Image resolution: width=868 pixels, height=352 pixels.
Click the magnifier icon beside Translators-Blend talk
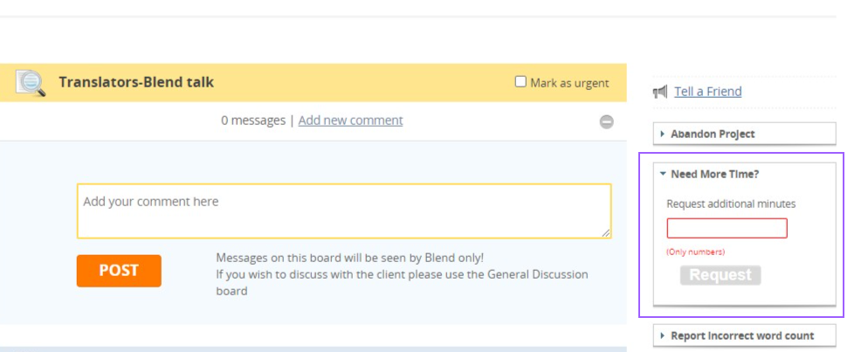pos(31,83)
